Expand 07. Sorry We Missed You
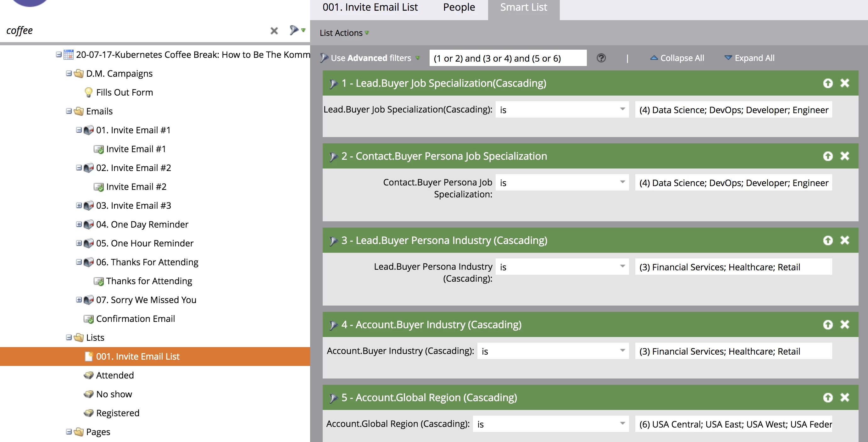 pyautogui.click(x=79, y=300)
